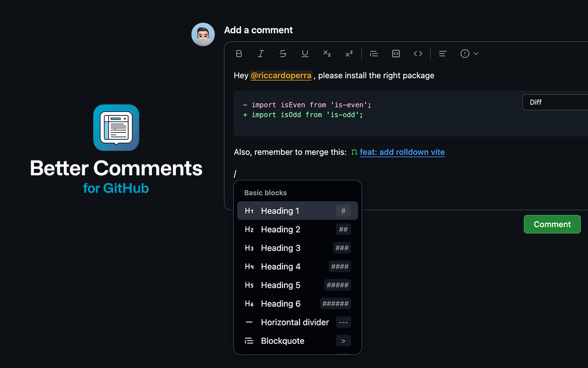Expand the alert type dropdown
The height and width of the screenshot is (368, 588).
pos(469,54)
